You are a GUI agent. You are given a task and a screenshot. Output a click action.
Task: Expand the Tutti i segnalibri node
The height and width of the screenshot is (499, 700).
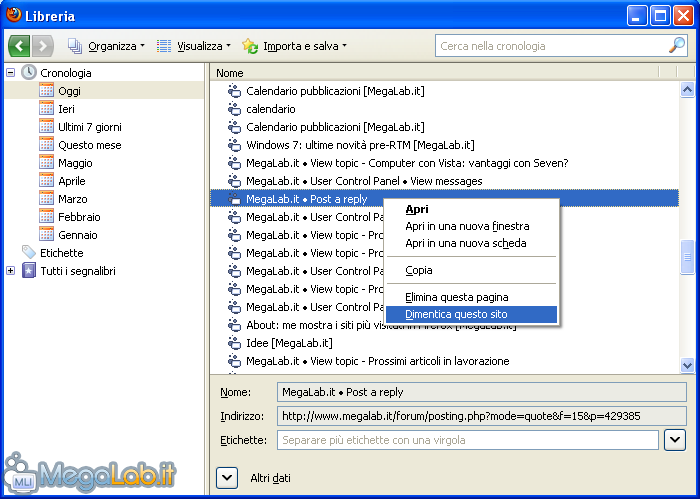(x=11, y=270)
